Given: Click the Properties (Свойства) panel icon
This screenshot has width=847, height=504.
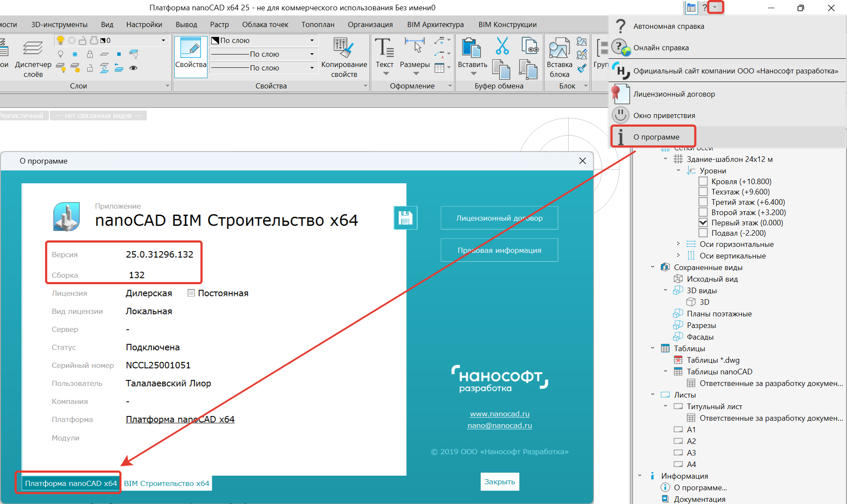Looking at the screenshot, I should (x=191, y=48).
